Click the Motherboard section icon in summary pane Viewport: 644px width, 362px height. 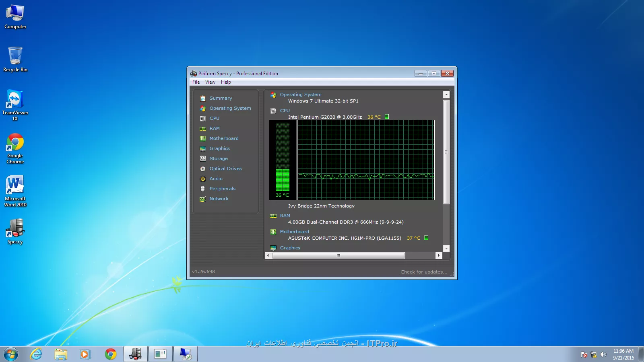[273, 232]
